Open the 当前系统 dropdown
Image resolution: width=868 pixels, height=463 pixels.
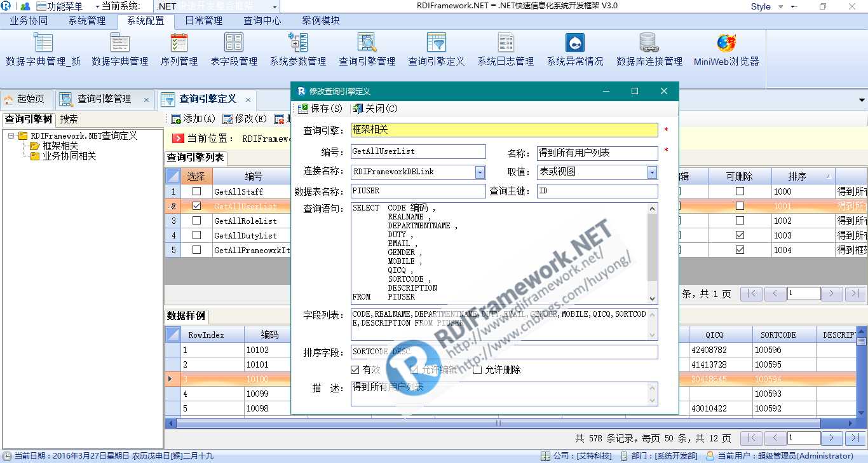tap(275, 6)
